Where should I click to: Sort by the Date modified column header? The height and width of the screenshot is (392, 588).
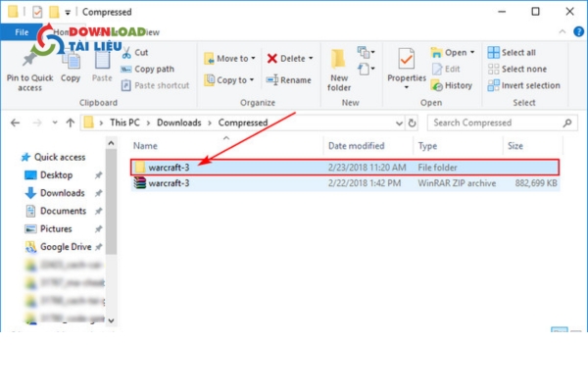pos(356,145)
